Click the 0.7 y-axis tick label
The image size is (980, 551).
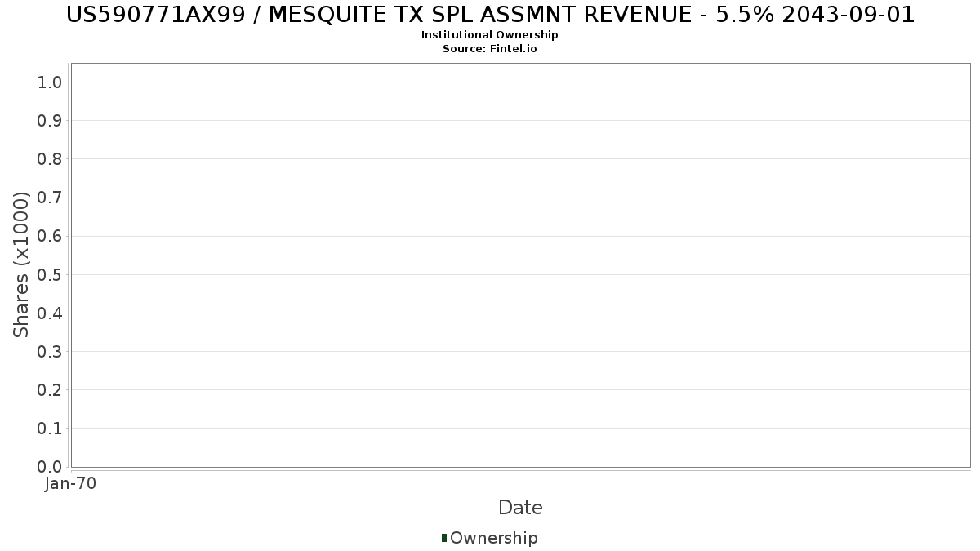(50, 198)
